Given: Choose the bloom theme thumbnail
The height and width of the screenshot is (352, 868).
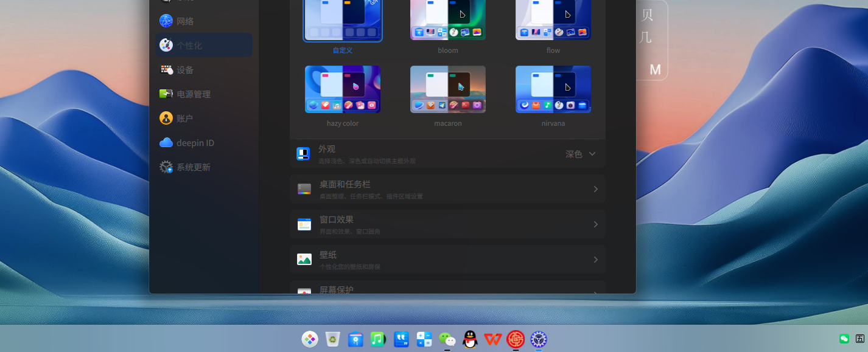Looking at the screenshot, I should (x=448, y=19).
